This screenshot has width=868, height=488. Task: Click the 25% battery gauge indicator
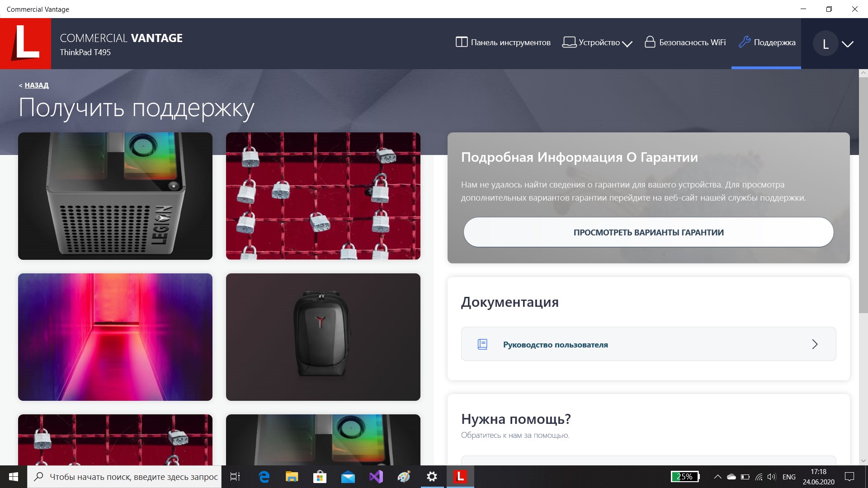[685, 477]
